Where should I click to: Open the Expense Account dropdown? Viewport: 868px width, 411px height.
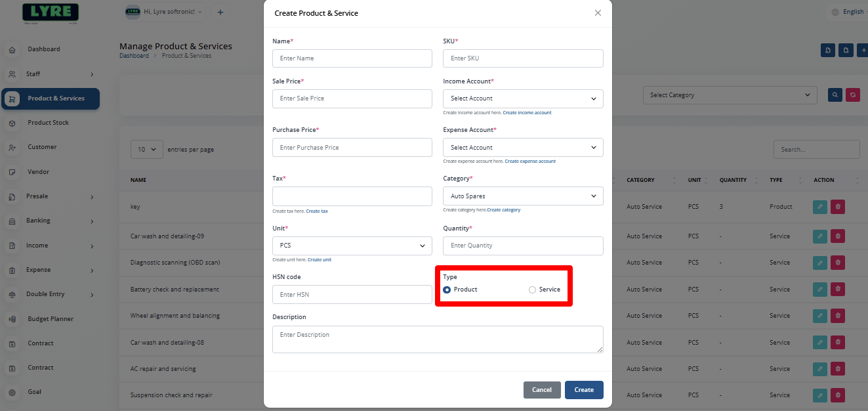[523, 148]
